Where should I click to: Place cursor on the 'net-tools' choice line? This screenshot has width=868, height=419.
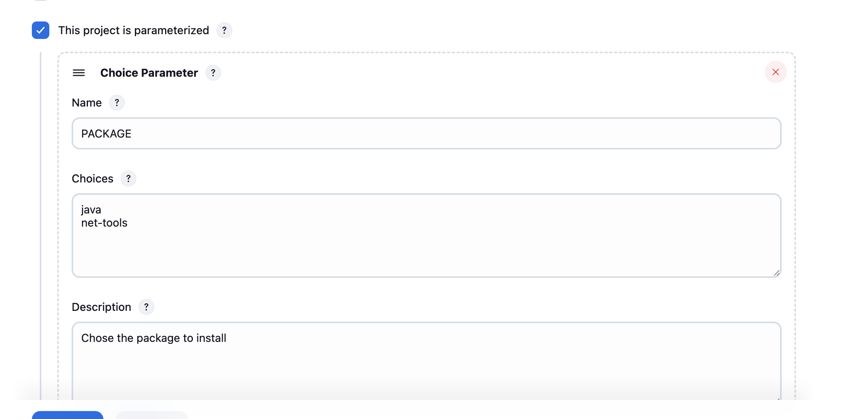pyautogui.click(x=104, y=223)
